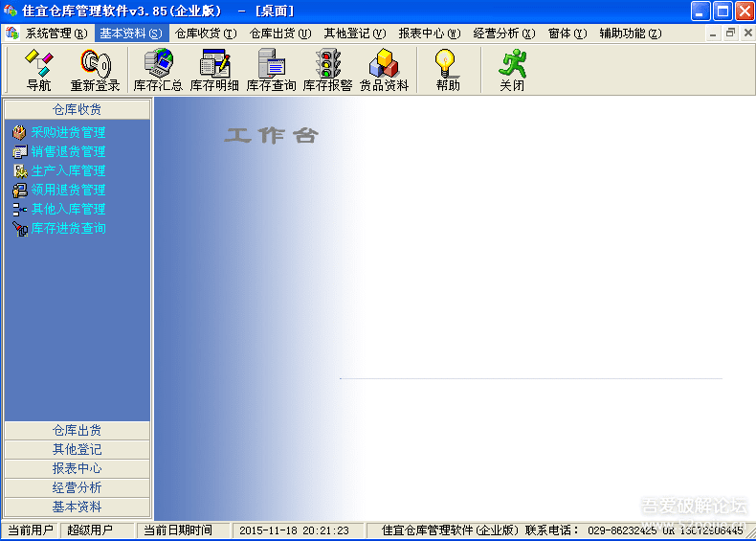The width and height of the screenshot is (756, 541).
Task: Close the inner 桌面 child window
Action: click(747, 34)
